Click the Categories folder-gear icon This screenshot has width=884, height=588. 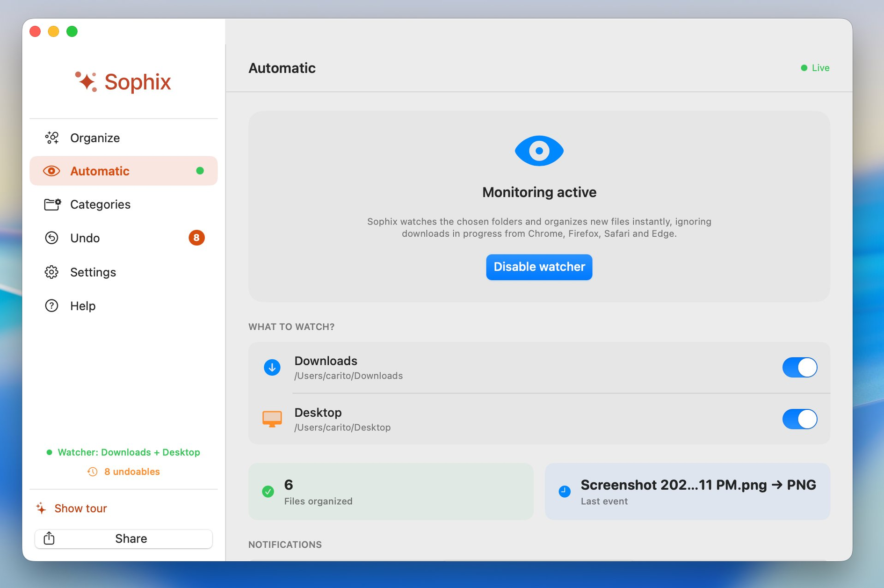(52, 204)
